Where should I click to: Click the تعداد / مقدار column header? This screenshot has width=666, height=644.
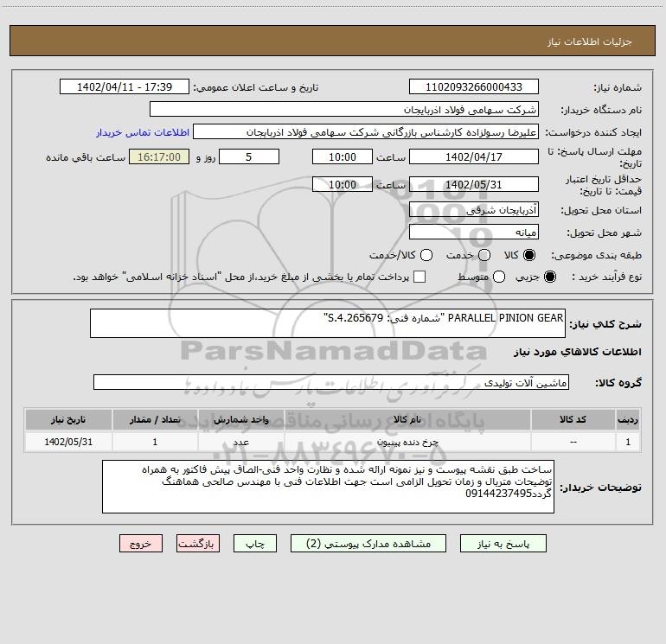[x=155, y=419]
